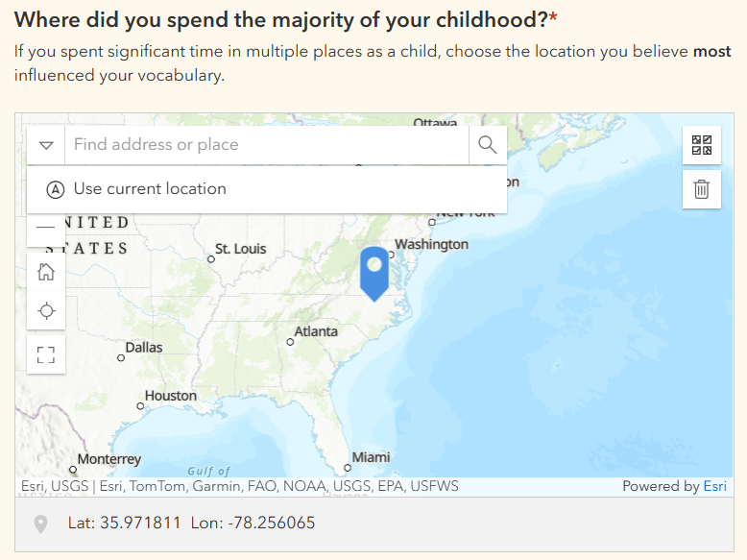Choose the Use current location suggestion
Screen dimensions: 747x560
(x=150, y=189)
